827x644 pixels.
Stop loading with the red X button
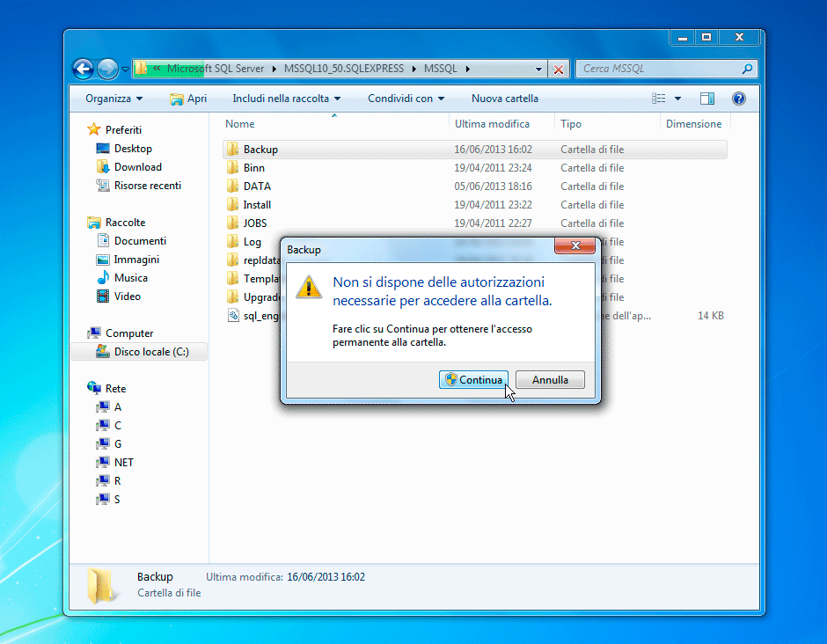pos(559,69)
